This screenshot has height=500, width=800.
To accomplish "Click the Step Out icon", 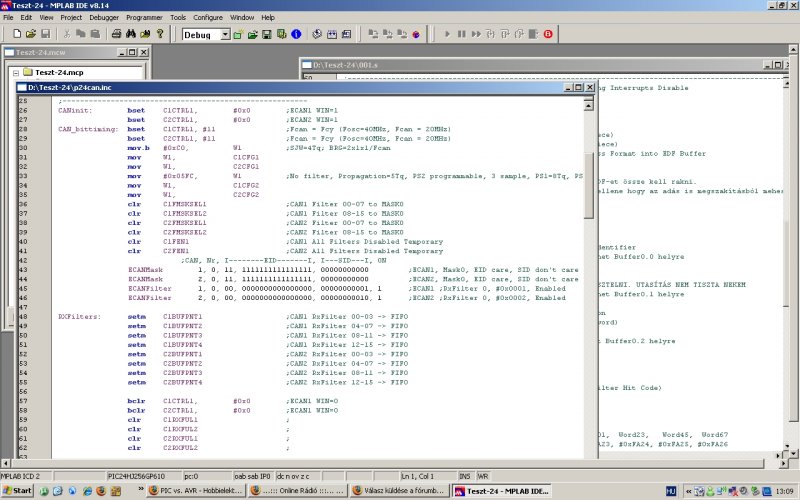I will (519, 34).
